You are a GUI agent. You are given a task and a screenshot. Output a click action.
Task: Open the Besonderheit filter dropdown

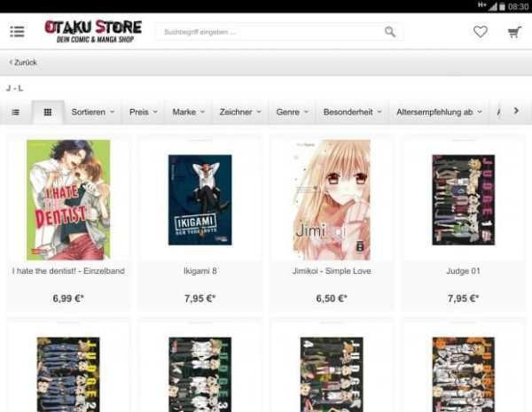tap(352, 112)
